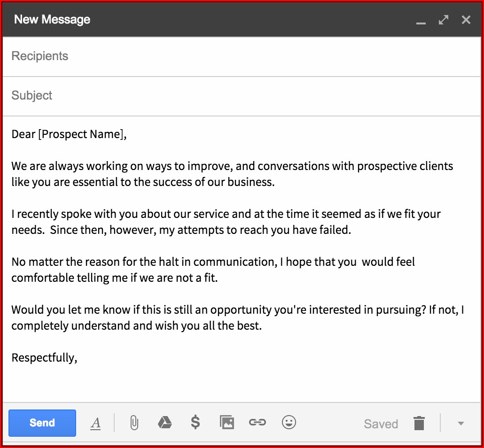Discard the draft with the trash icon
Viewport: 484px width, 448px height.
[x=419, y=423]
